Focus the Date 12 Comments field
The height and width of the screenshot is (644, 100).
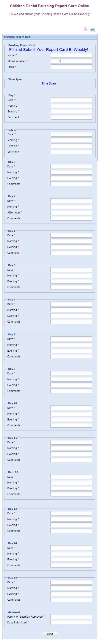coord(71,494)
